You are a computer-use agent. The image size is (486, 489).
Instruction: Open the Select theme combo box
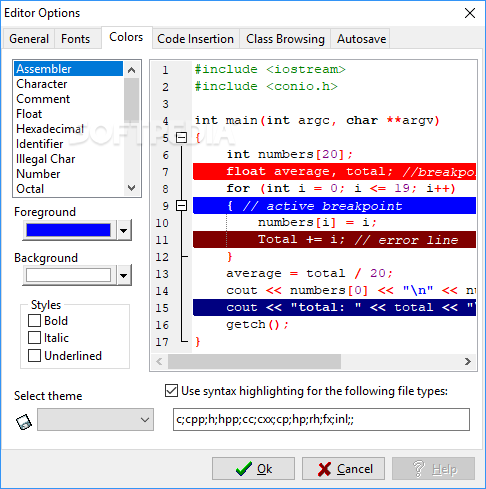95,420
